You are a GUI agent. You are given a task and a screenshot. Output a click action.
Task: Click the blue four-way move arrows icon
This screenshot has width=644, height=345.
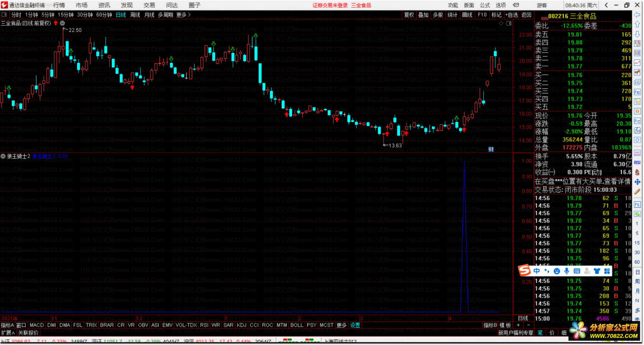[637, 182]
